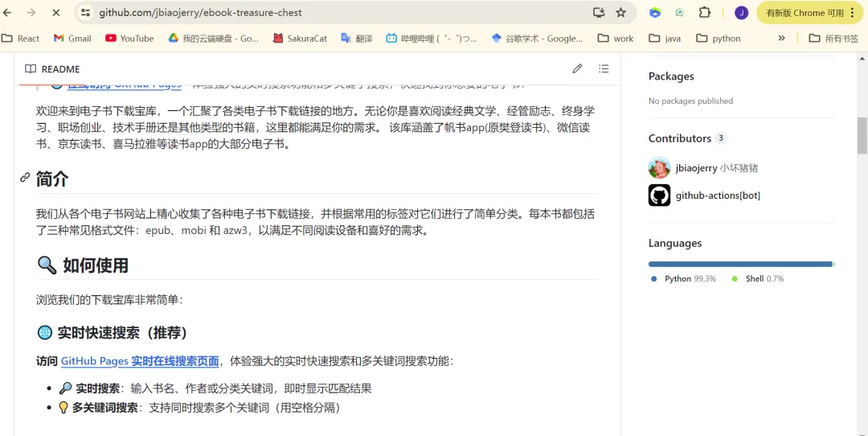Click the browser forward arrow
Screen dimensions: 868x436
tap(31, 12)
